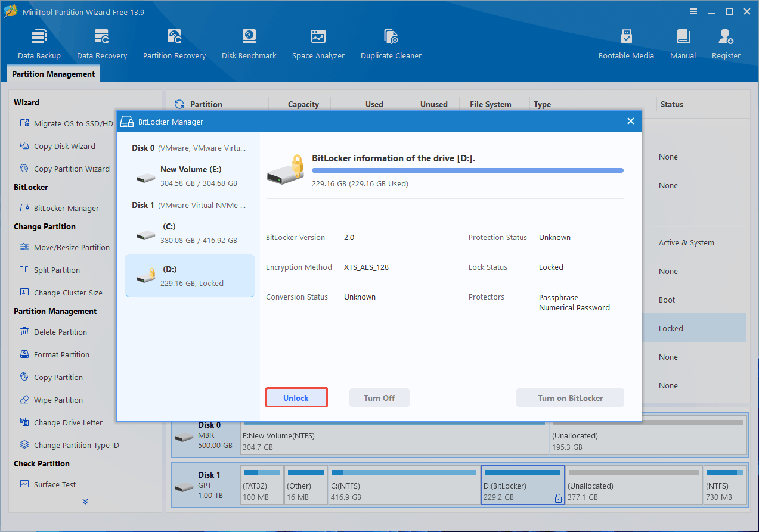Screen dimensions: 759x532
Task: Choose Split Partition in the sidebar
Action: 49,270
